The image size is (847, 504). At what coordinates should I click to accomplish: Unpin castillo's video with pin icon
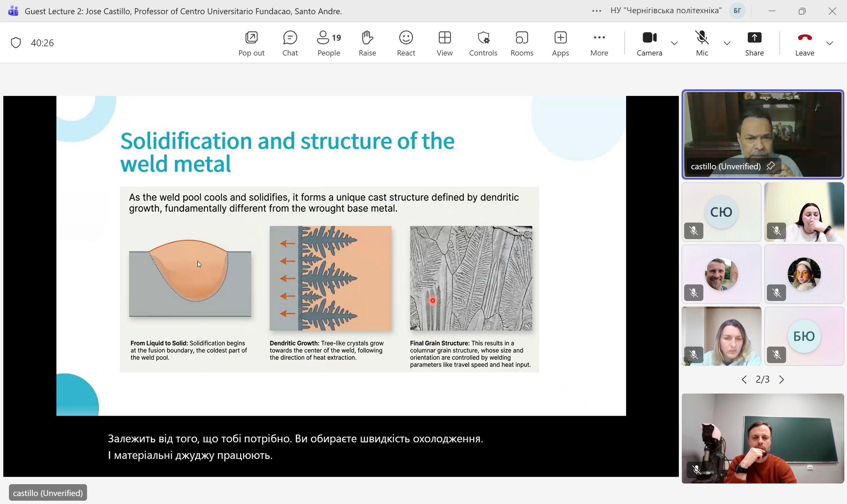point(771,166)
